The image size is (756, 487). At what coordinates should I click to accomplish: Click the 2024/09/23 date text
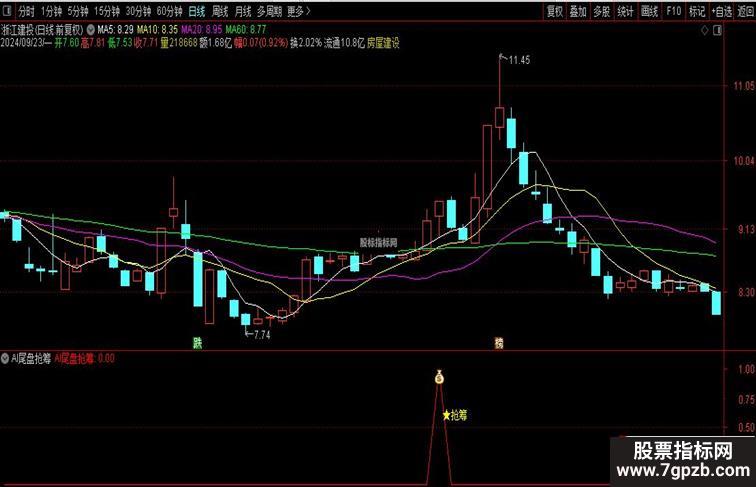click(x=23, y=43)
